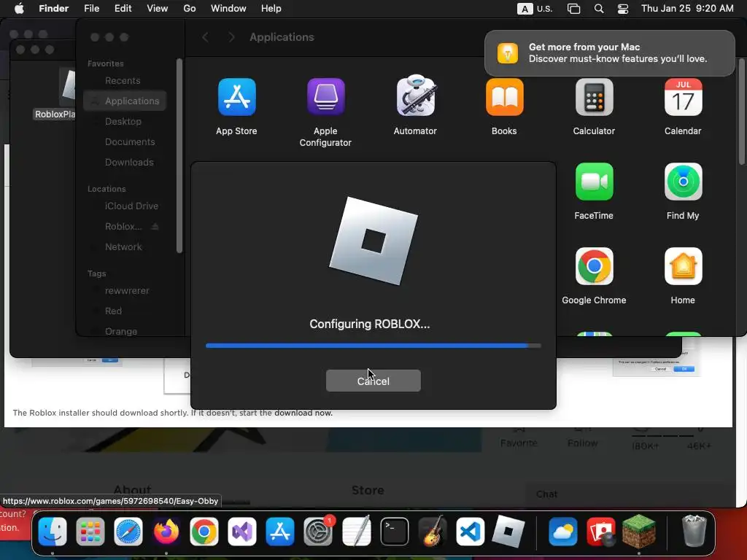The image size is (747, 560).
Task: Click the Finder sidebar scrollbar
Action: (179, 155)
